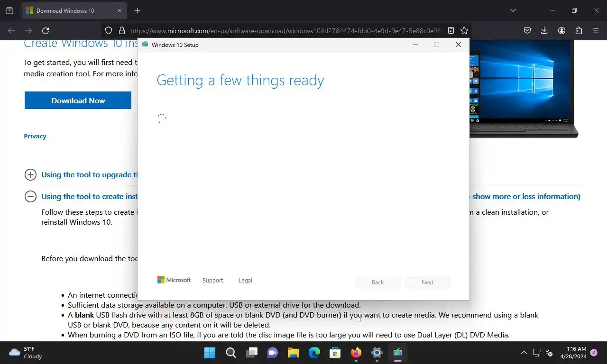Viewport: 607px width, 364px height.
Task: Open Task View on the taskbar
Action: (251, 353)
